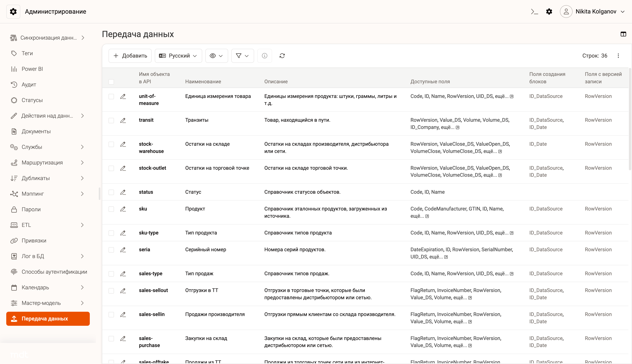The image size is (632, 364).
Task: Open Аудит in the sidebar
Action: click(29, 84)
